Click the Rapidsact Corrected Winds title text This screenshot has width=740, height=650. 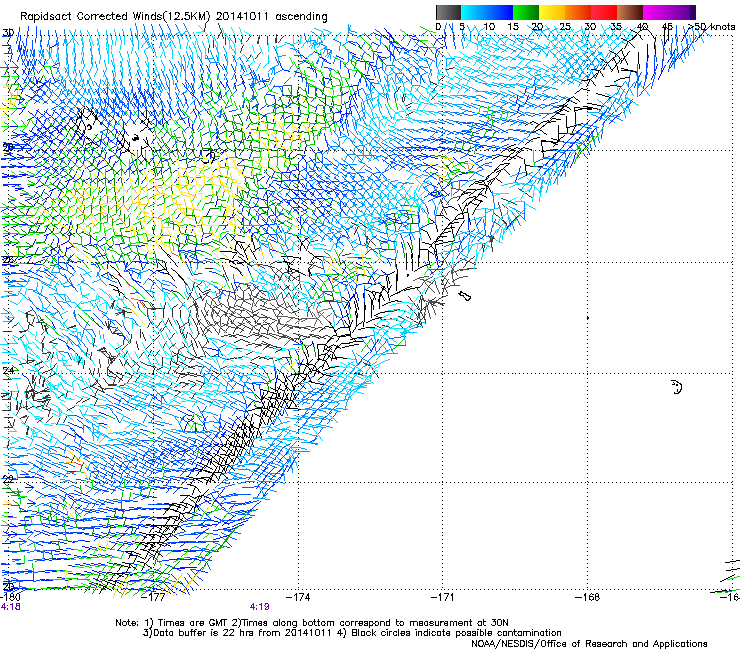[173, 16]
